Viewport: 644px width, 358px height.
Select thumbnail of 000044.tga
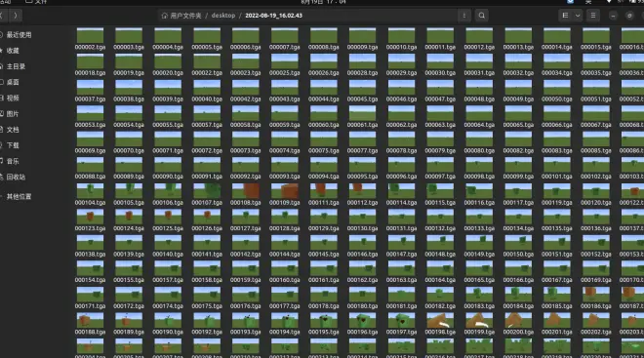point(324,87)
